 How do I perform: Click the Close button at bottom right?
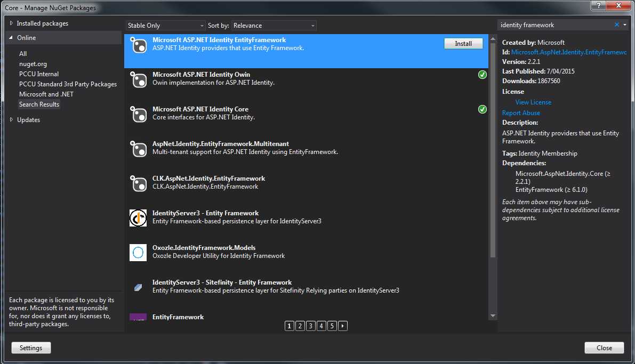tap(604, 348)
